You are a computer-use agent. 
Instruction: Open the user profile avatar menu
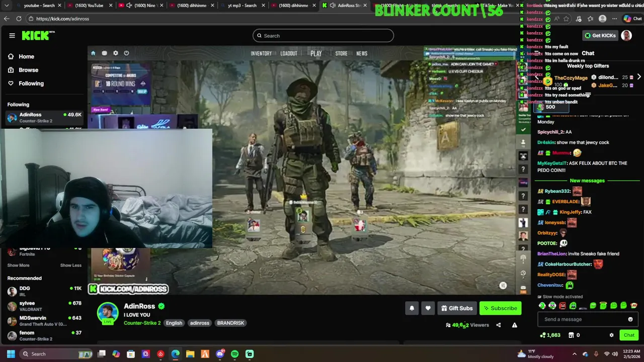(x=626, y=35)
